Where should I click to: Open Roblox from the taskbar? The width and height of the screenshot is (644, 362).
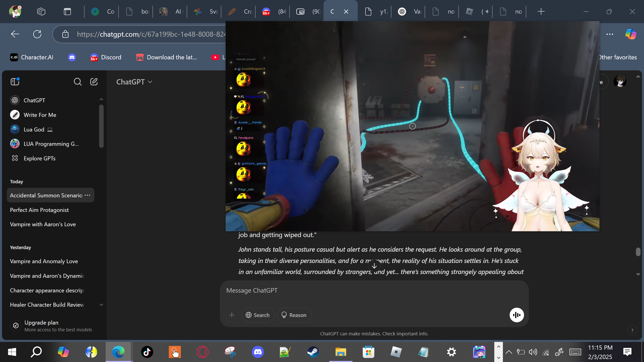[396, 352]
